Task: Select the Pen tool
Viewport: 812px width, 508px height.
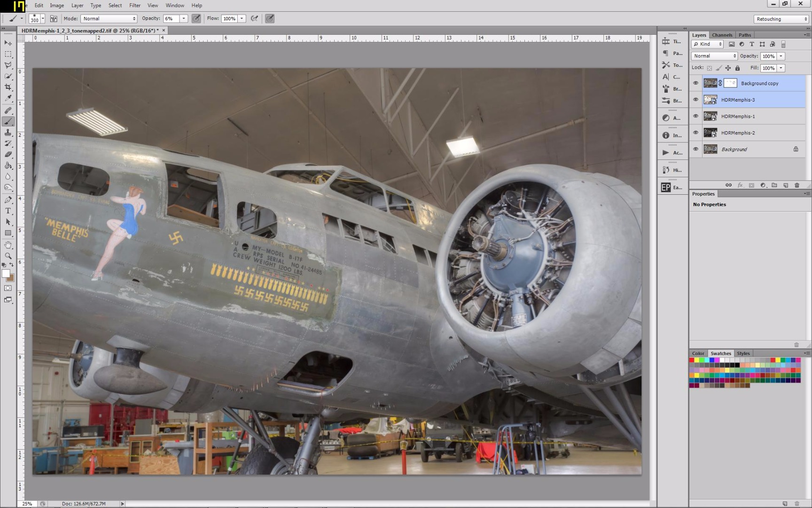Action: pos(8,200)
